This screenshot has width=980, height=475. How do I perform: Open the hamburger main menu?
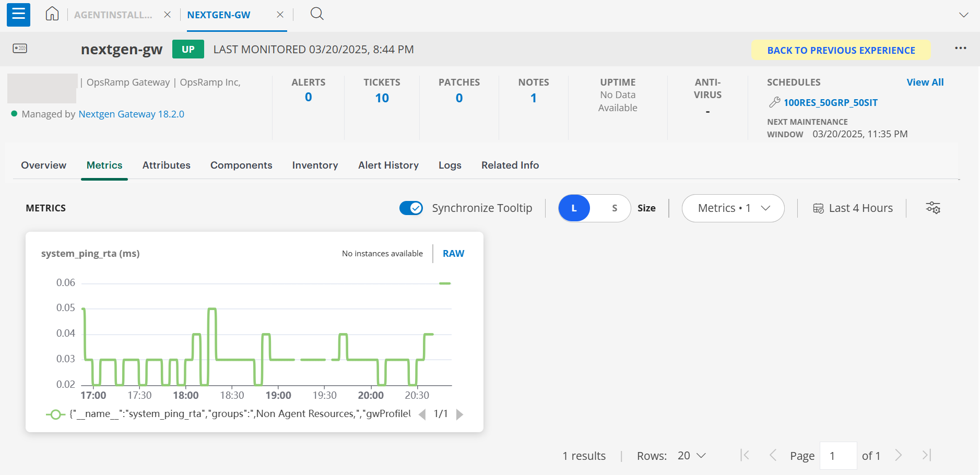pos(18,14)
